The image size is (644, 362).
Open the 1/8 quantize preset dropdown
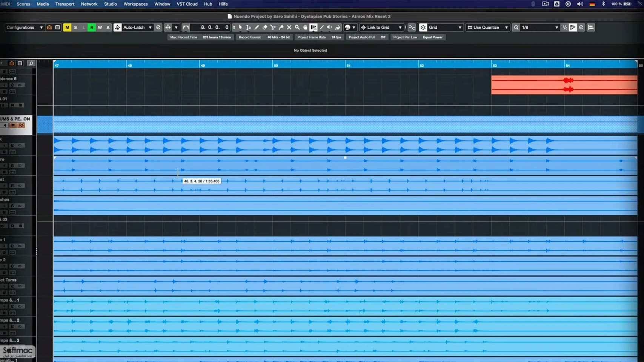[540, 28]
